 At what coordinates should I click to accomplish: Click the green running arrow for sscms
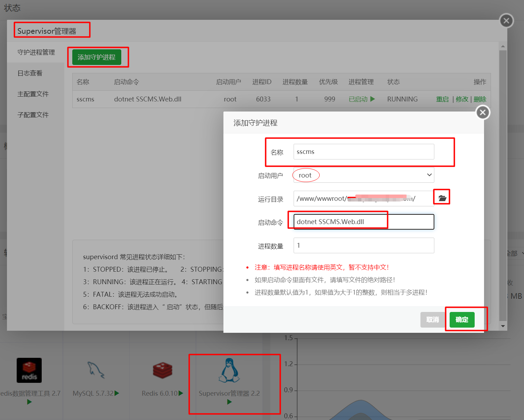click(372, 99)
